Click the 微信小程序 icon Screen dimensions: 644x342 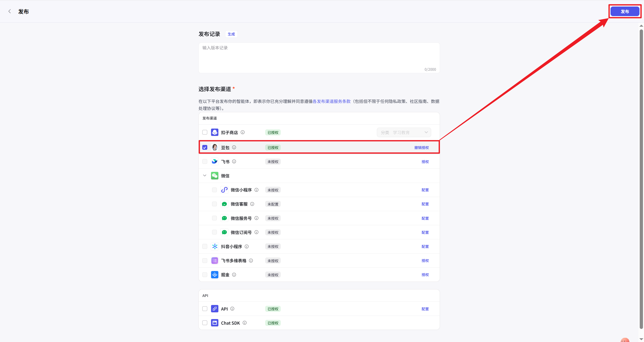pyautogui.click(x=224, y=190)
